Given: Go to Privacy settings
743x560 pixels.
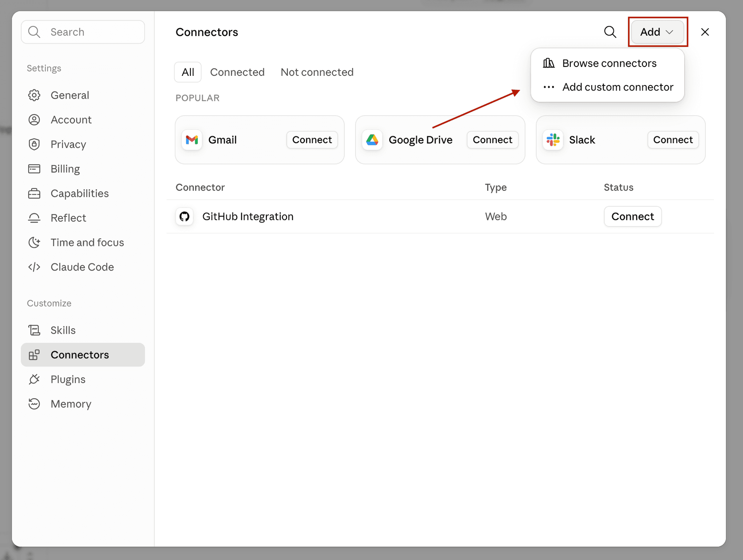Looking at the screenshot, I should coord(83,144).
